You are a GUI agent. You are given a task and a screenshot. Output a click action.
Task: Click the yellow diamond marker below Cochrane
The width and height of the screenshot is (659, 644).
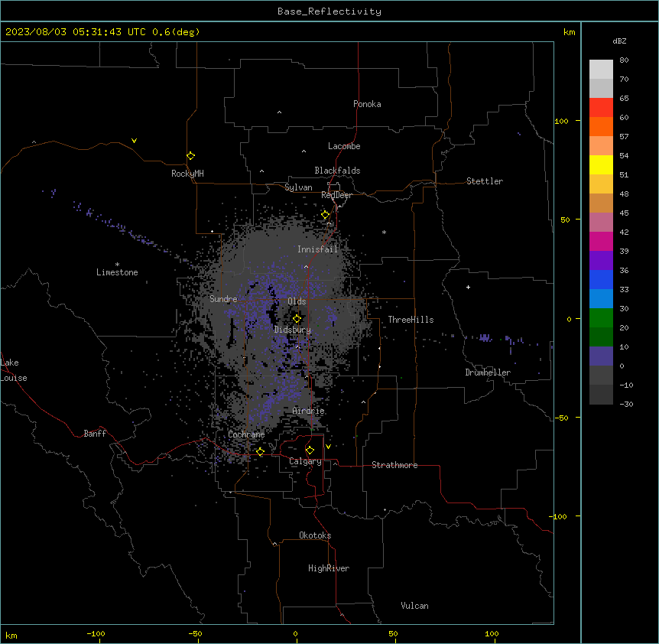coord(260,451)
